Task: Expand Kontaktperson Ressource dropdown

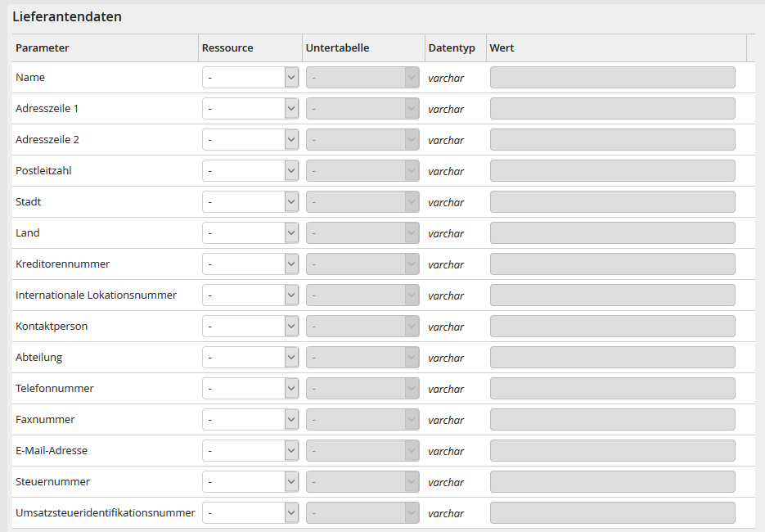Action: click(x=250, y=327)
